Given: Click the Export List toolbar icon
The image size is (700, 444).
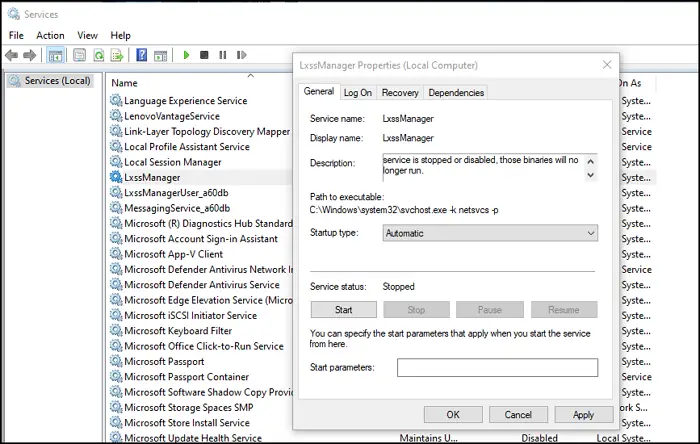Looking at the screenshot, I should (117, 55).
